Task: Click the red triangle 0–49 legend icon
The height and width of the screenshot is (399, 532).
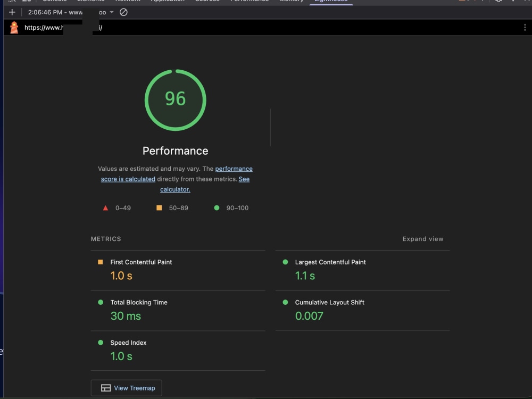Action: [x=105, y=208]
